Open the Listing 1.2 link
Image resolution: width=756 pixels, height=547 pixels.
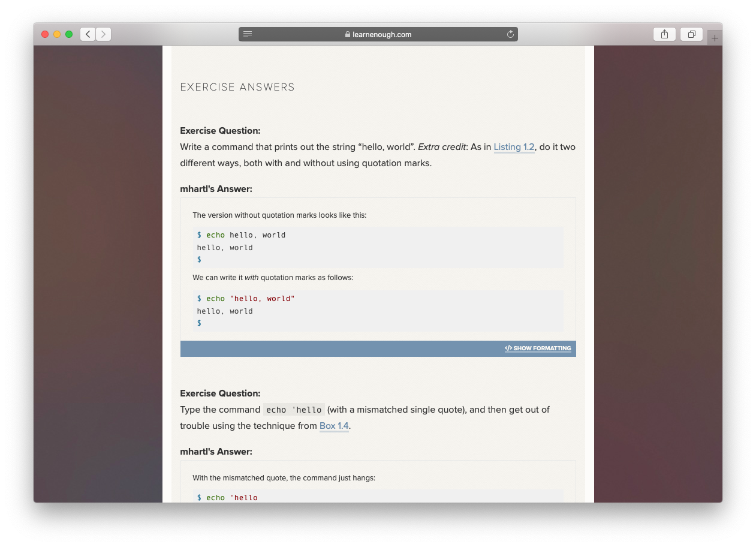[x=514, y=147]
